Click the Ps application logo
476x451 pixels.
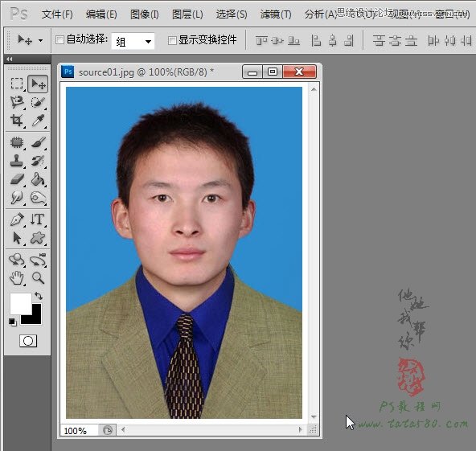coord(18,14)
